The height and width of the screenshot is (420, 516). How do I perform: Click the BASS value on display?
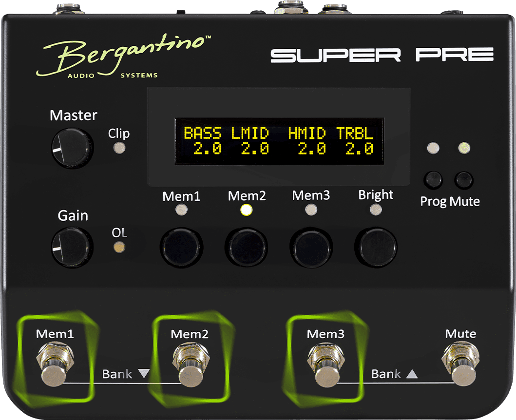[207, 149]
